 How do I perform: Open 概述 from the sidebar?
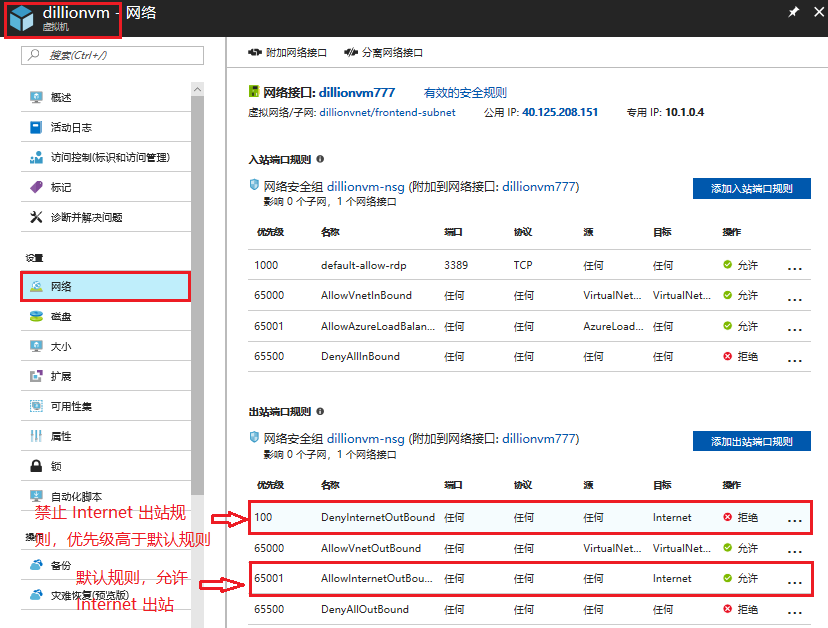pyautogui.click(x=61, y=97)
